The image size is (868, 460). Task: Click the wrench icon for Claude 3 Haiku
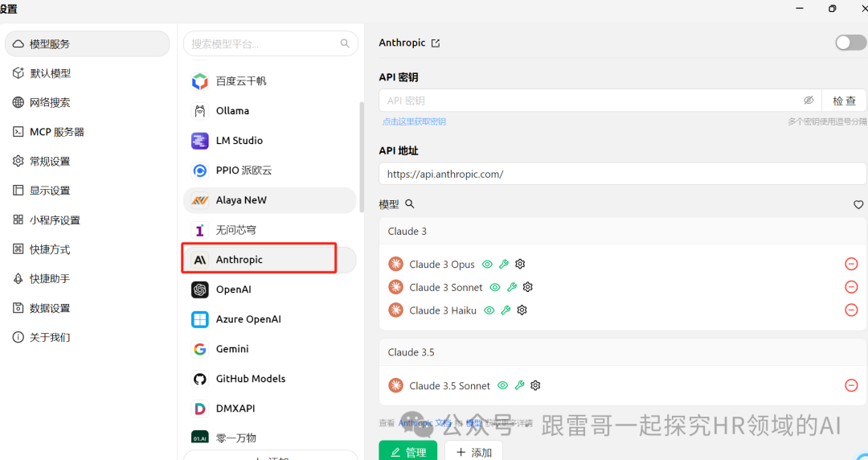click(x=506, y=310)
